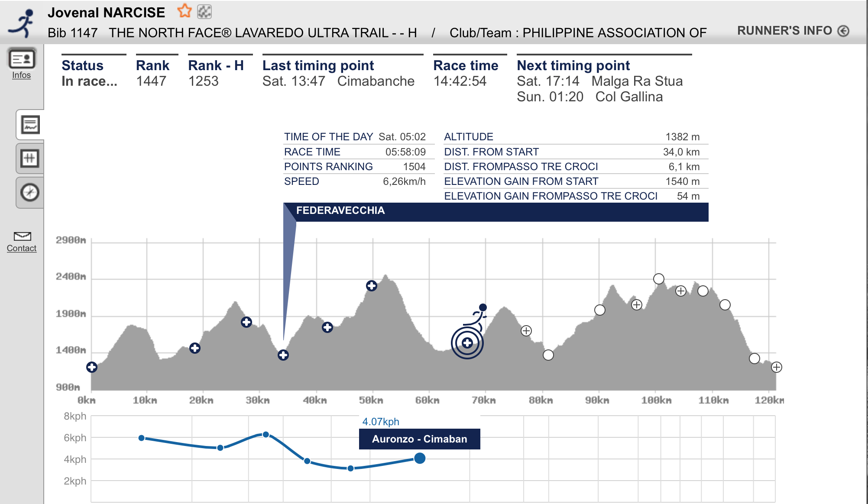Click the start checkpoint marker at 0km
Image resolution: width=868 pixels, height=504 pixels.
(92, 367)
